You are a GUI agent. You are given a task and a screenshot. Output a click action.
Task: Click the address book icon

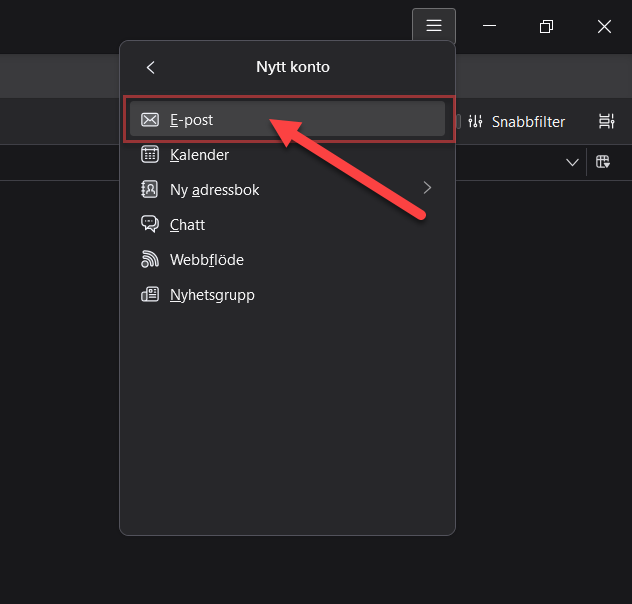[x=150, y=189]
